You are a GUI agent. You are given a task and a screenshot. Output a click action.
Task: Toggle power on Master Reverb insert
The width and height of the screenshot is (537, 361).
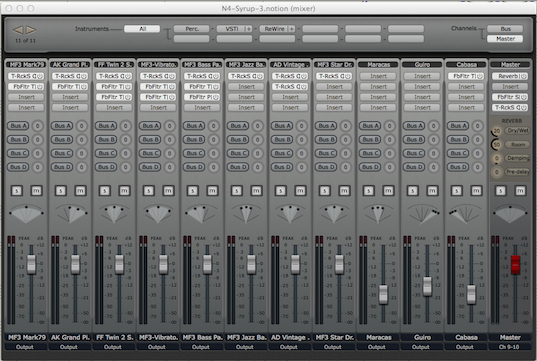point(524,76)
